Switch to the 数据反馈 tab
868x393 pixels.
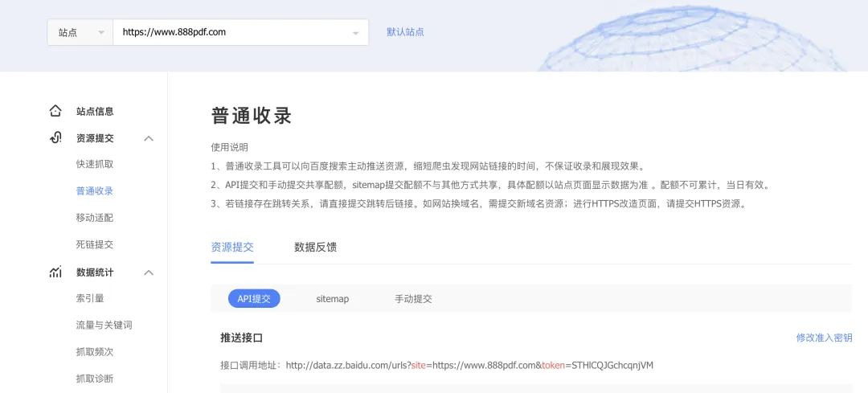316,248
